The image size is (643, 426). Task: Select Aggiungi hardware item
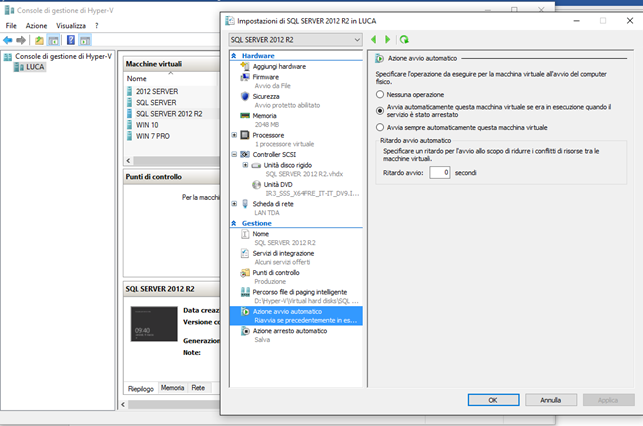click(x=279, y=66)
